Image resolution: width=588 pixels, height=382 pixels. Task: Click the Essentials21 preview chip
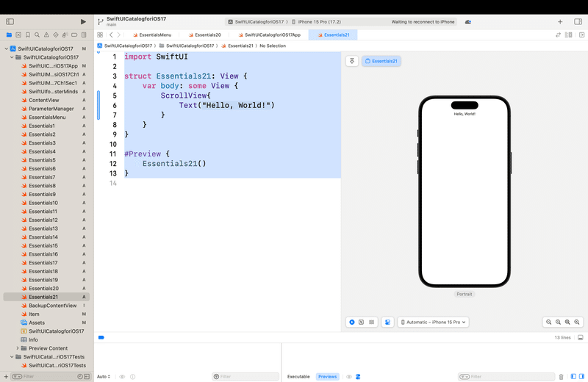(381, 61)
